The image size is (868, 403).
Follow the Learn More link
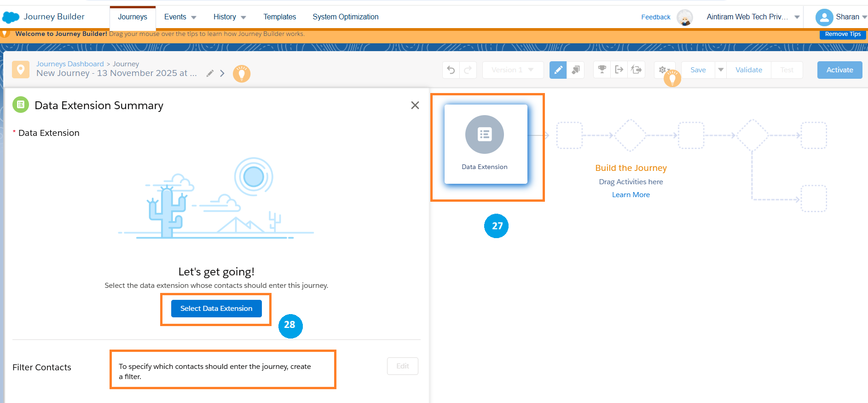pos(631,195)
